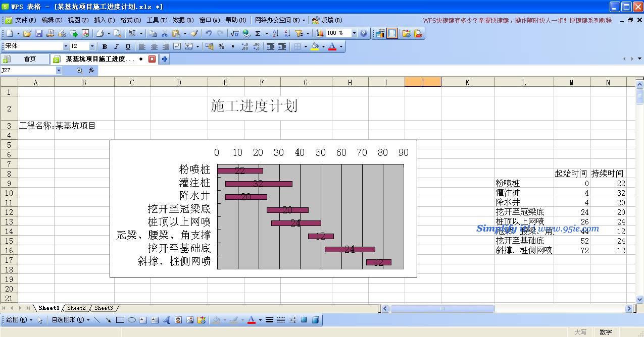Click the yellow fill color bucket swatch
This screenshot has width=644, height=337.
pyautogui.click(x=315, y=46)
